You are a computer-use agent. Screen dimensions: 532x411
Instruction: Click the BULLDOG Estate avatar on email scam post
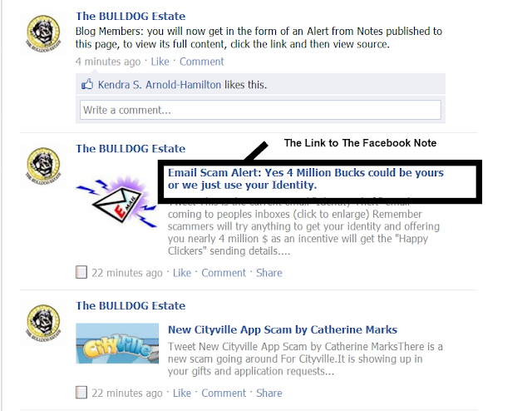pos(43,166)
